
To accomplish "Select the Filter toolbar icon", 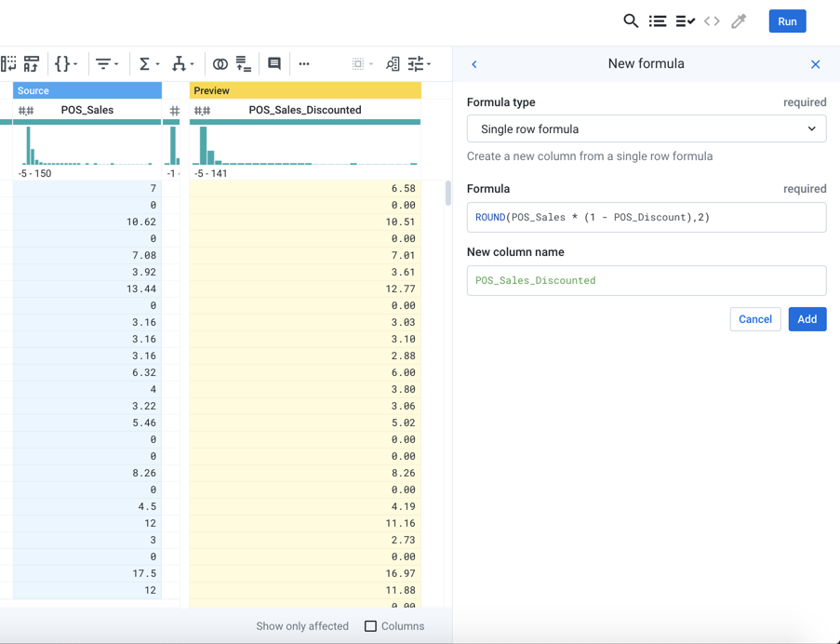I will coord(102,63).
